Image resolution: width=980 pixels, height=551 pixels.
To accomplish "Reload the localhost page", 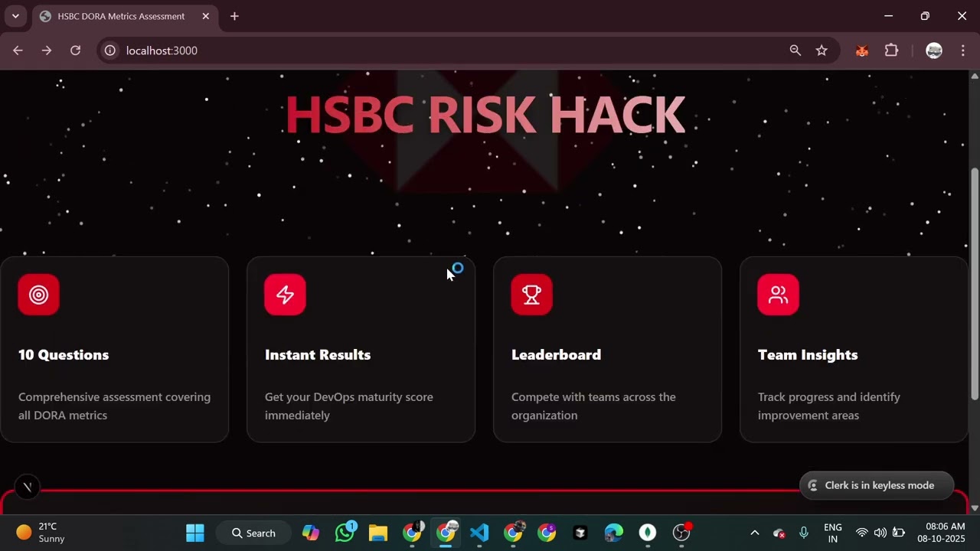I will point(75,51).
